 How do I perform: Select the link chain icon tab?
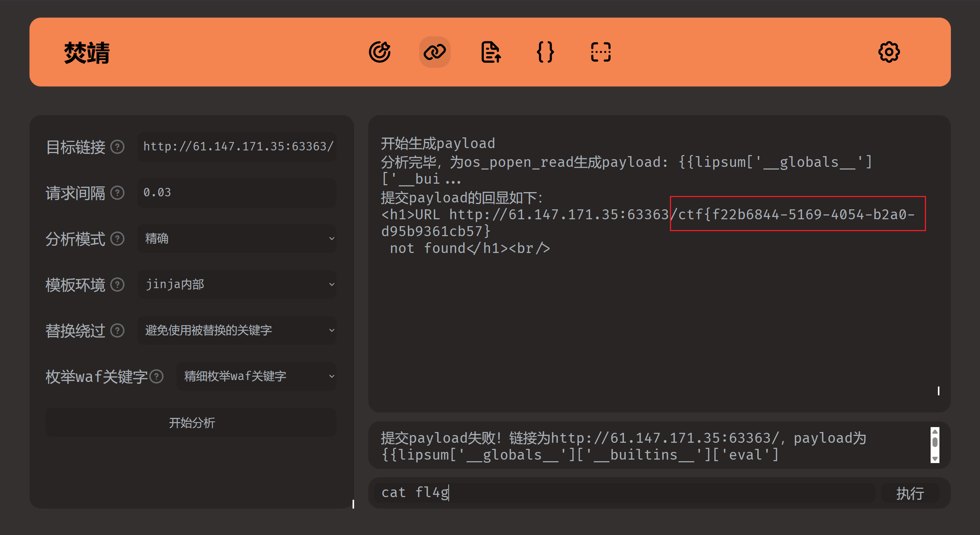434,52
